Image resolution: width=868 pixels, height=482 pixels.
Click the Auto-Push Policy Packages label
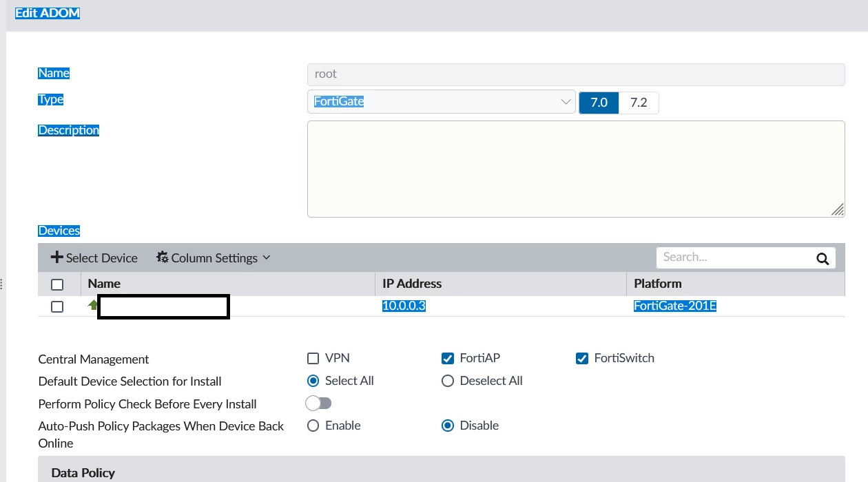pos(161,434)
